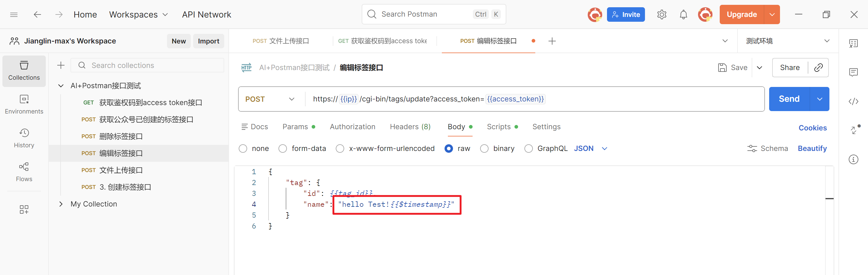Click the New button
The height and width of the screenshot is (275, 868).
[x=179, y=41]
